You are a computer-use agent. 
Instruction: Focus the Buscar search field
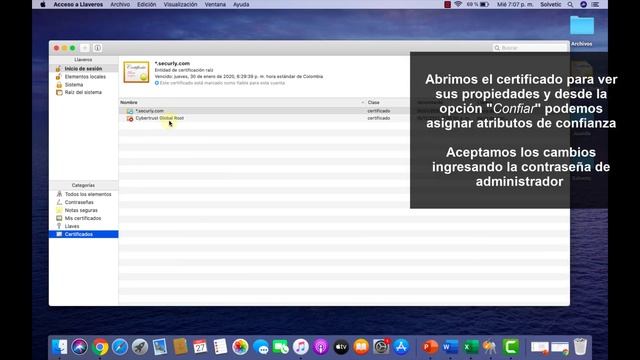(x=529, y=48)
